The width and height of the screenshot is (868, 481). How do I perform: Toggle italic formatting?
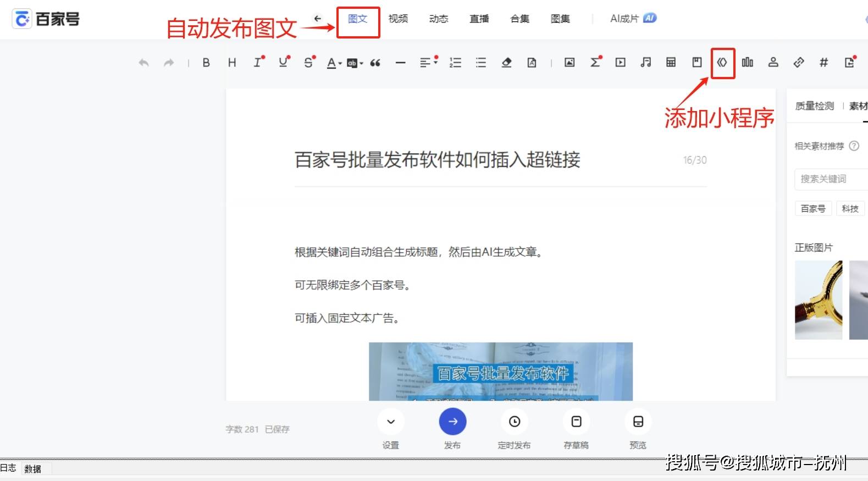257,63
